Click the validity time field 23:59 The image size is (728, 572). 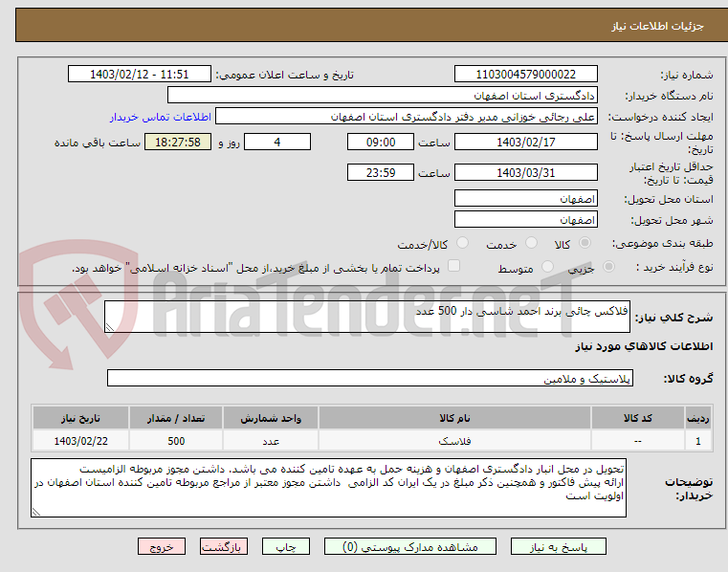pos(380,173)
